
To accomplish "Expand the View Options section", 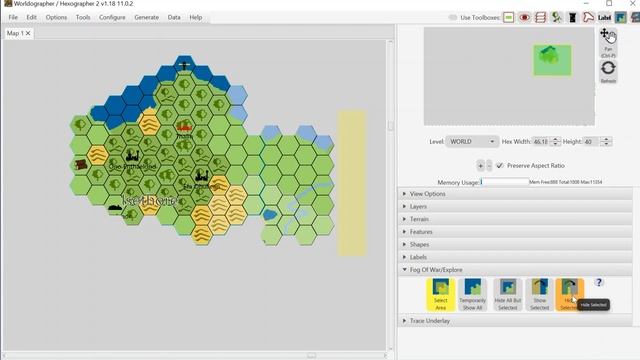I will point(515,194).
